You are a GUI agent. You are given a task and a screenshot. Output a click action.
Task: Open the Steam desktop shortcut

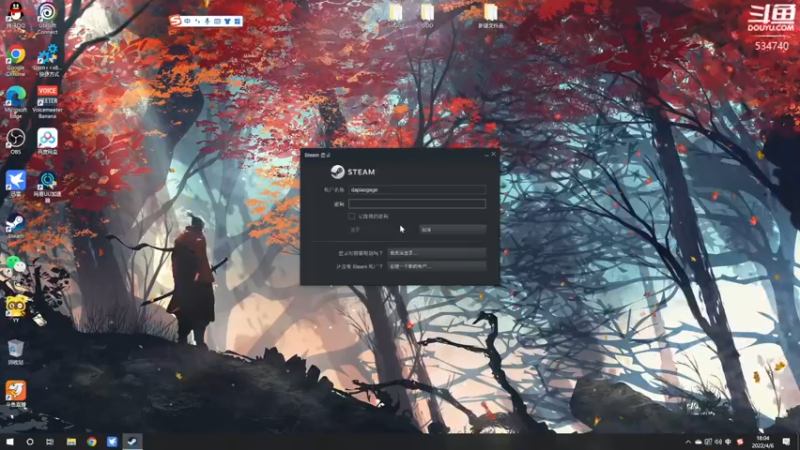16,227
